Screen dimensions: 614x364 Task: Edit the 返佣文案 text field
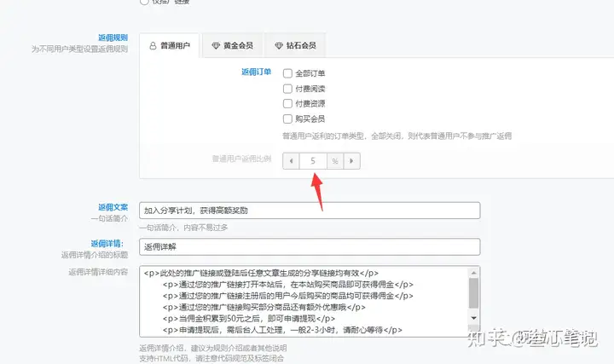[x=310, y=211]
